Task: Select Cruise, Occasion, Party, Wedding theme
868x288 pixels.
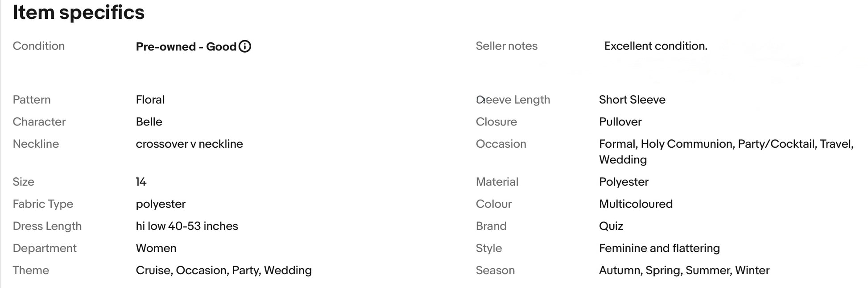Action: point(224,270)
